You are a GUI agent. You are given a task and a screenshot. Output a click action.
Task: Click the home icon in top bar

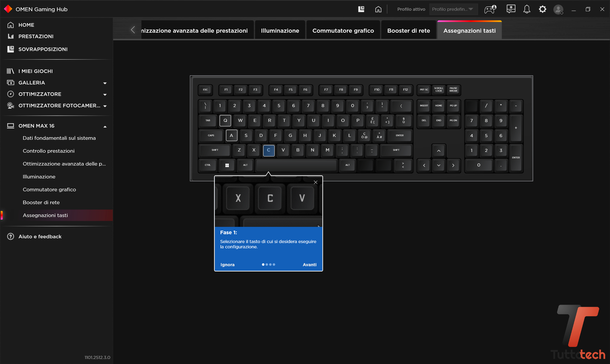click(378, 9)
